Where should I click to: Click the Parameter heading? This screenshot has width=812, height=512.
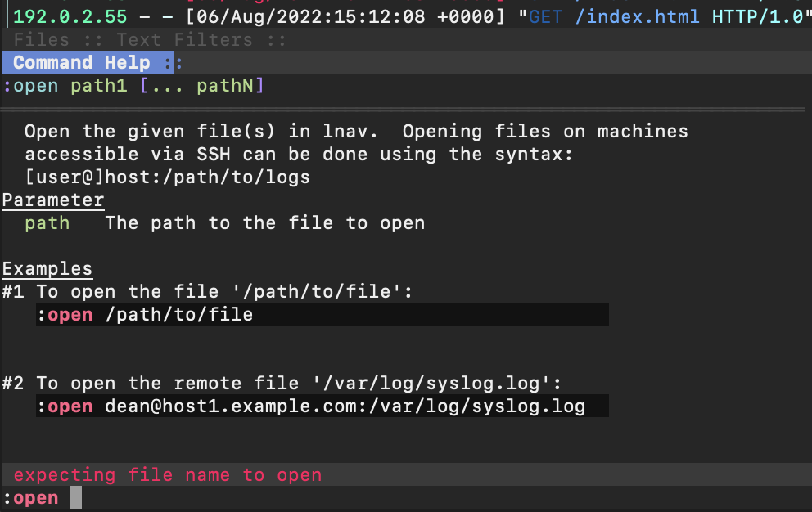point(53,200)
